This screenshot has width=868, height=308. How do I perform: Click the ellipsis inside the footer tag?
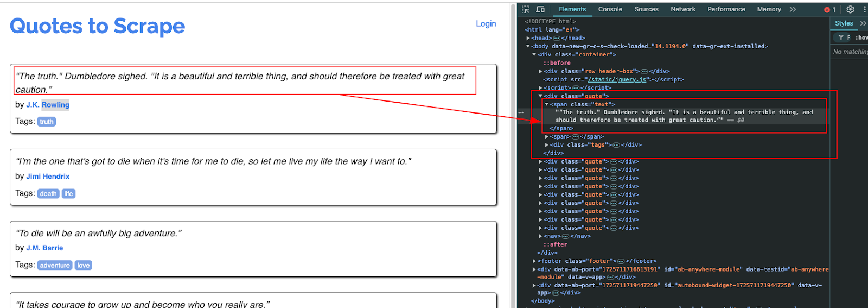(621, 261)
